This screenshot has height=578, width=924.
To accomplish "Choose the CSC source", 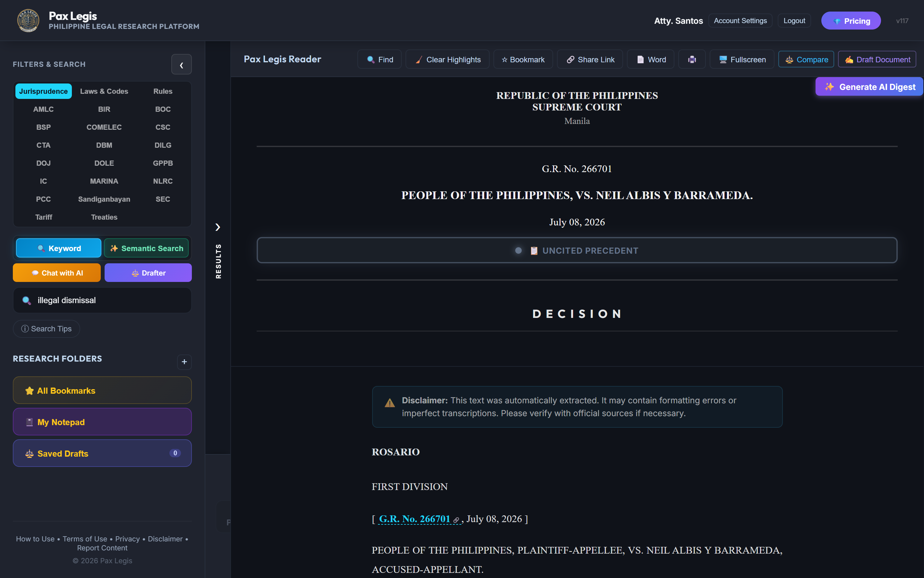I will click(x=163, y=127).
